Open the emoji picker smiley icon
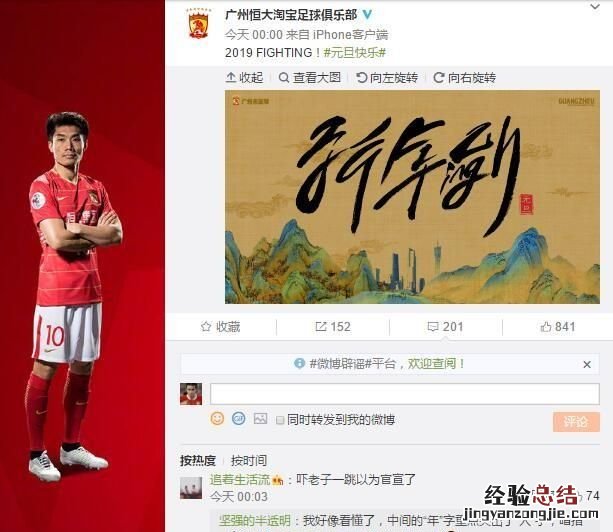613x532 pixels. [x=217, y=419]
